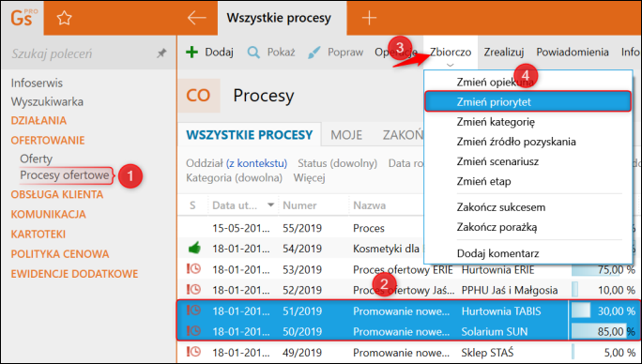Click the 85,00 % progress bar

coord(604,331)
